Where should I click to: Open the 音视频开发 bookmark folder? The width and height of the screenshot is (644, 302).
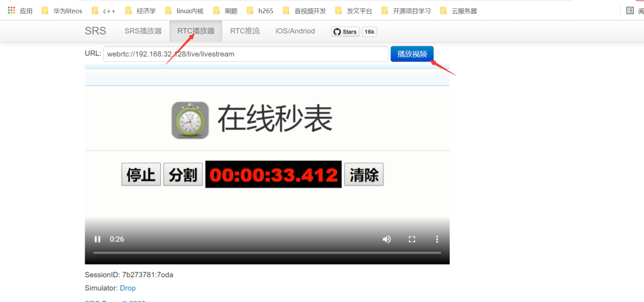pyautogui.click(x=304, y=11)
